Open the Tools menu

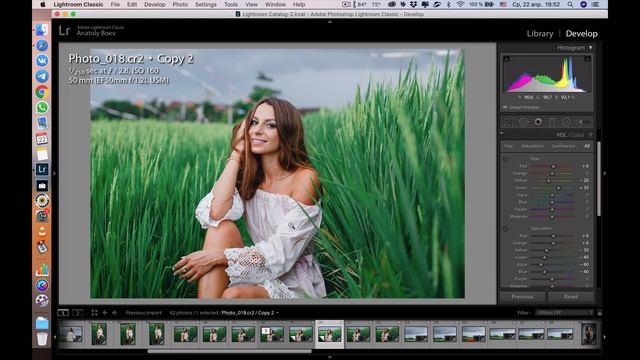pyautogui.click(x=231, y=4)
